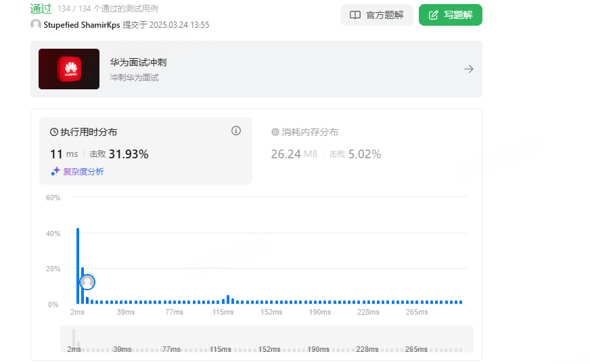Screen dimensions: 590x364
Task: Click the green 写题解 button
Action: (451, 15)
